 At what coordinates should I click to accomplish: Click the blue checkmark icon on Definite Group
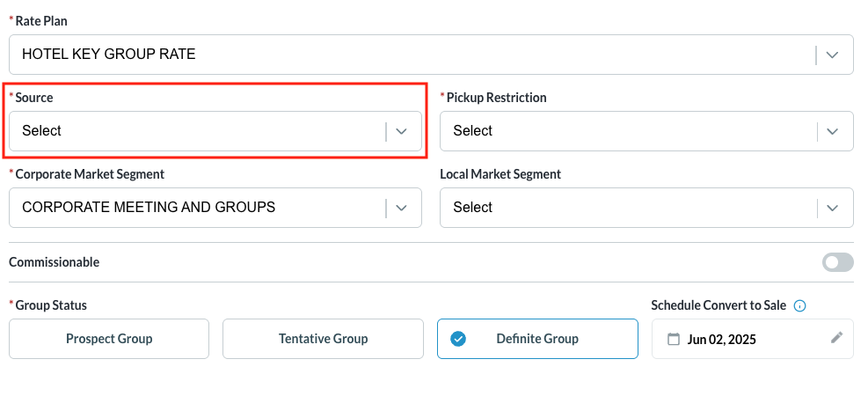tap(458, 339)
